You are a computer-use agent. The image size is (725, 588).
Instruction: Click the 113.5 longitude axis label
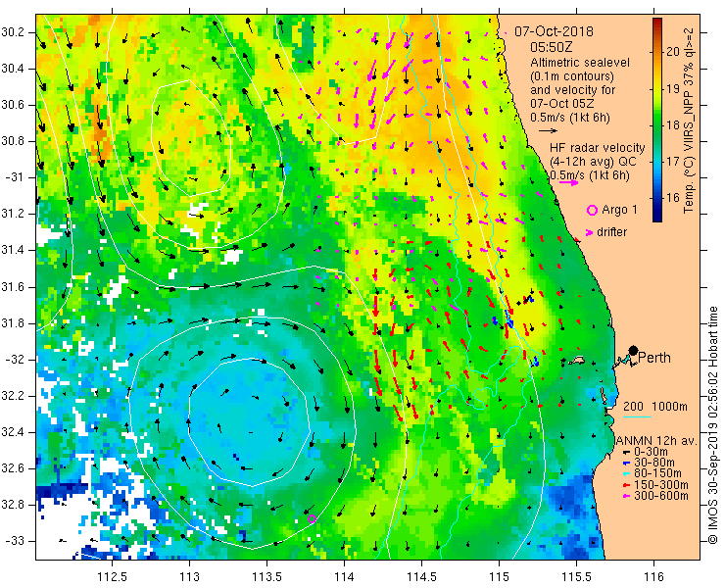click(266, 576)
